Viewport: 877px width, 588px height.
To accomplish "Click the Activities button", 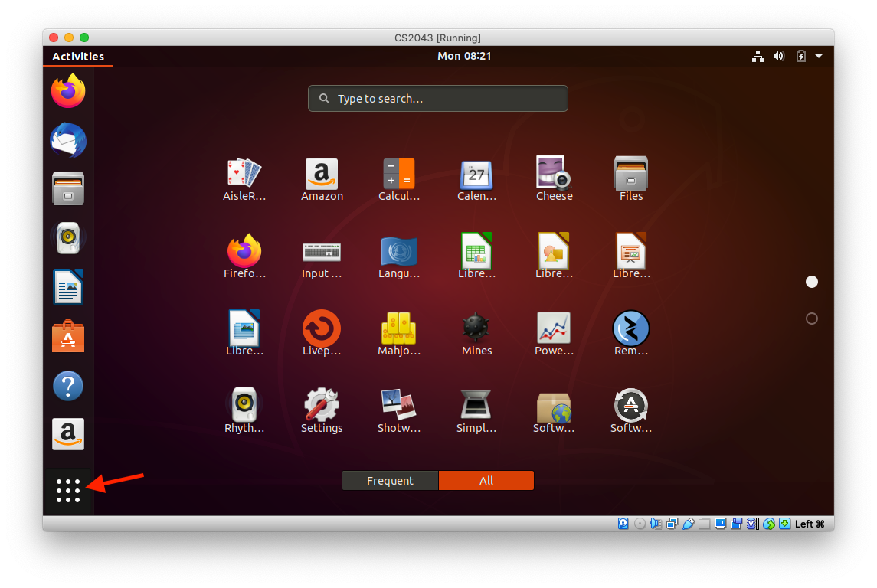I will (x=78, y=56).
